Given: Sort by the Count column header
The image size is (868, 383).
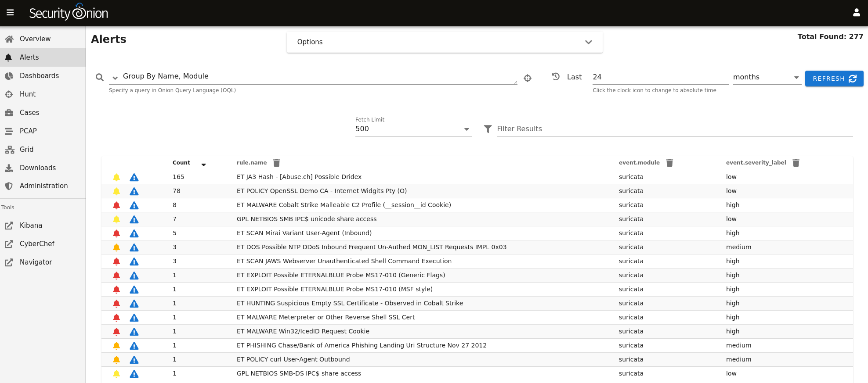Looking at the screenshot, I should coord(181,163).
